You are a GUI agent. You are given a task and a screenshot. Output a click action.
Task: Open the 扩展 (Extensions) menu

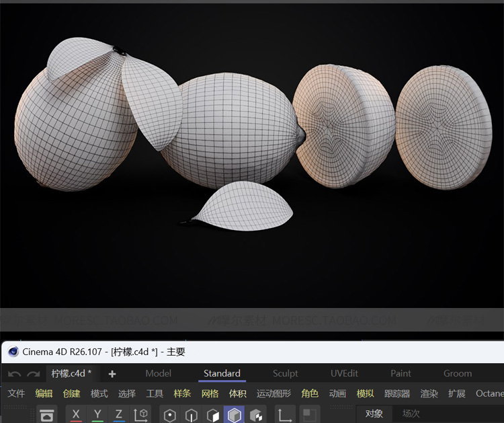click(457, 393)
